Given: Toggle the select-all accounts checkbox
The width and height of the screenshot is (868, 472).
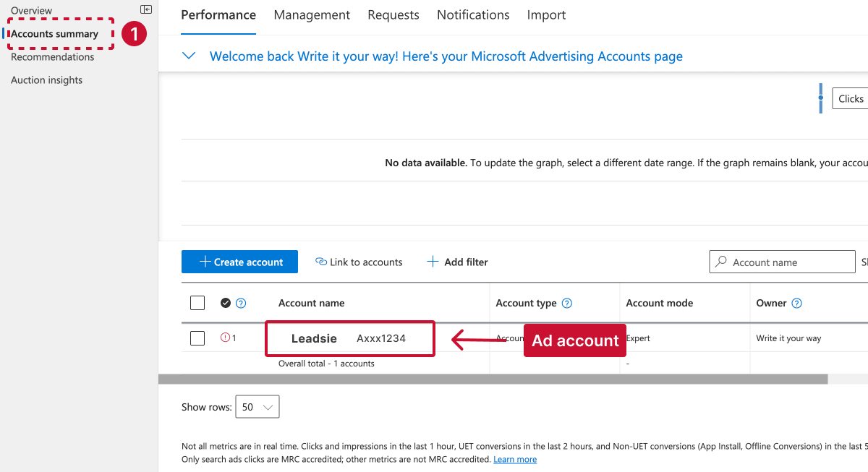Looking at the screenshot, I should click(x=197, y=302).
